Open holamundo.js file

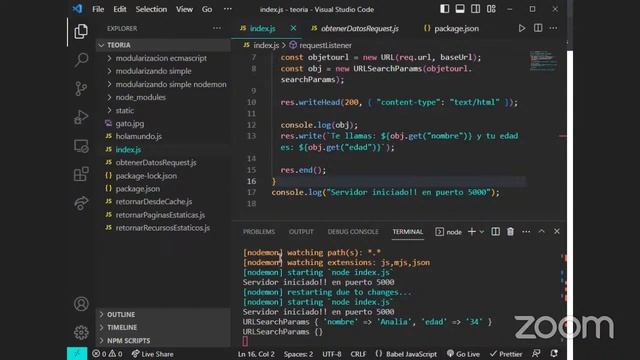coord(163,136)
